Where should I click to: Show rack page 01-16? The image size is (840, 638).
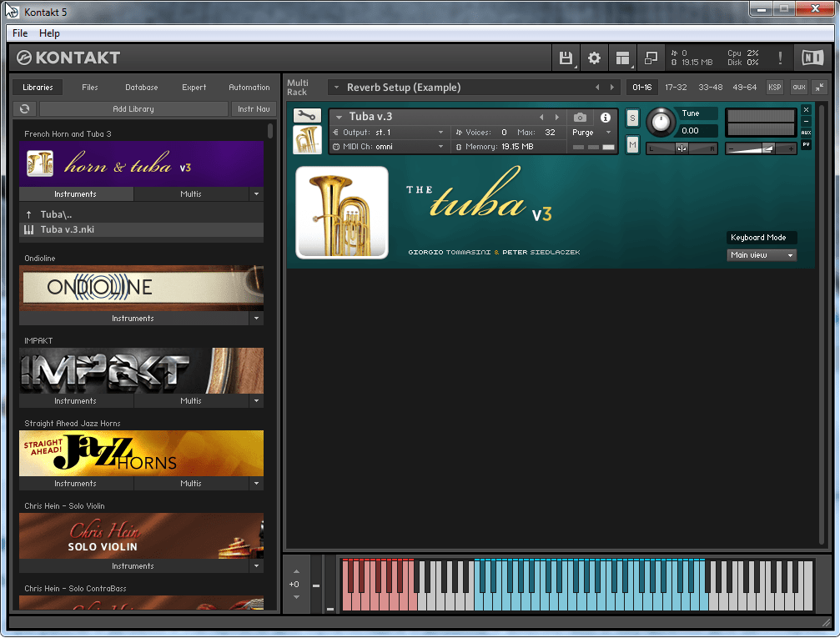(641, 88)
